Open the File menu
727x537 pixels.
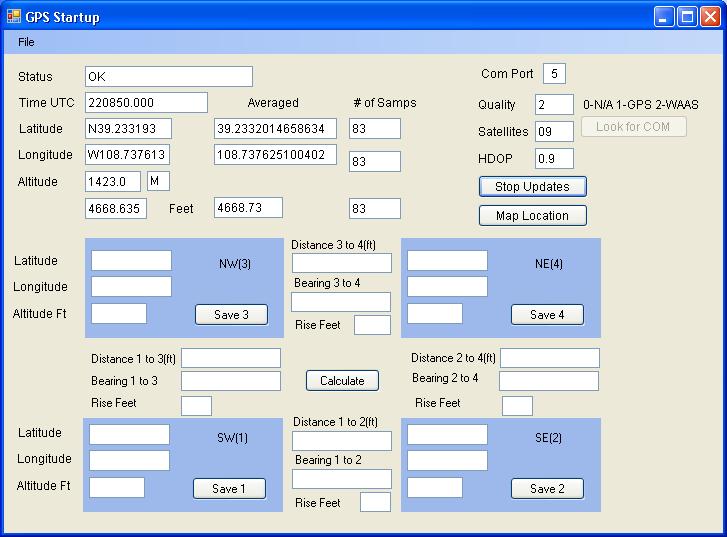point(26,42)
